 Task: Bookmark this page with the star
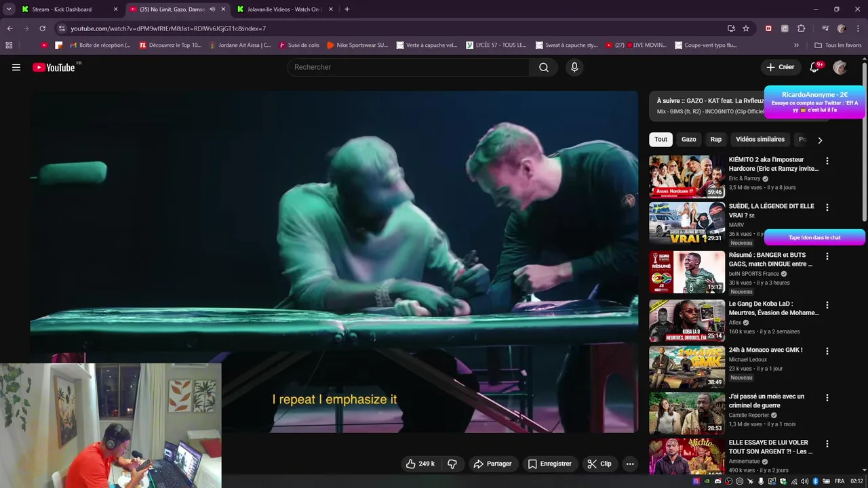746,28
